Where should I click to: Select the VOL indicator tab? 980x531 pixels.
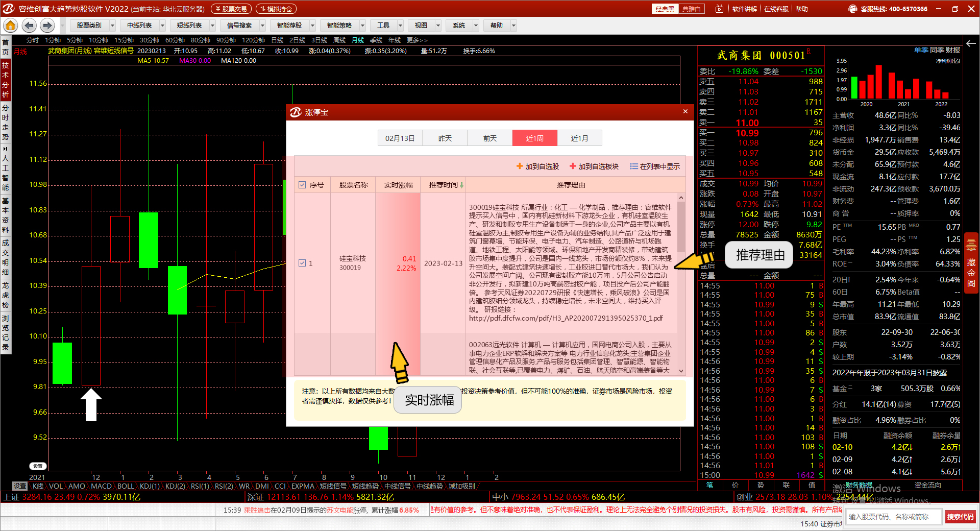point(56,486)
